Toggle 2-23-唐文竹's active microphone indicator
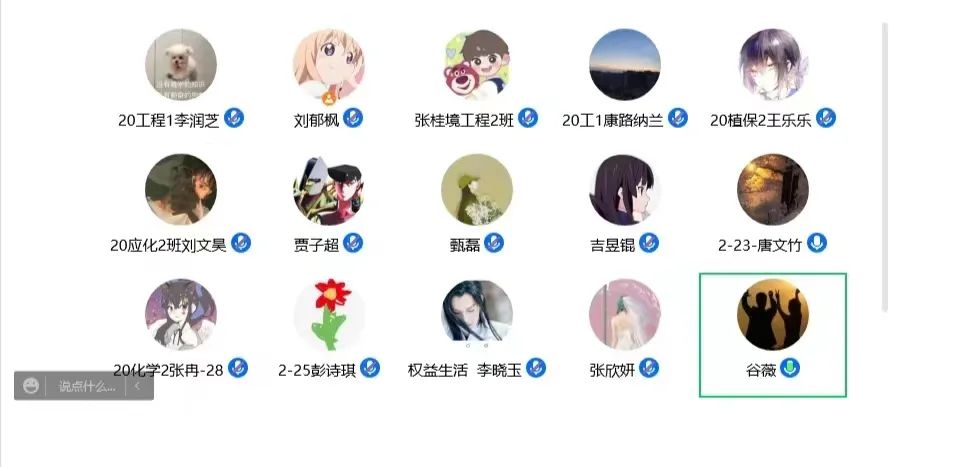Image resolution: width=958 pixels, height=467 pixels. (817, 243)
